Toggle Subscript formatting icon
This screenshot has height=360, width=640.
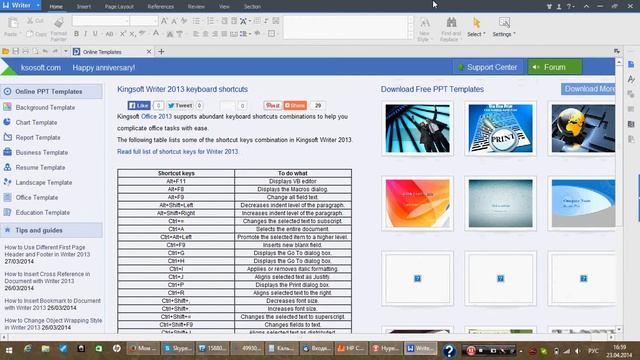[x=132, y=34]
